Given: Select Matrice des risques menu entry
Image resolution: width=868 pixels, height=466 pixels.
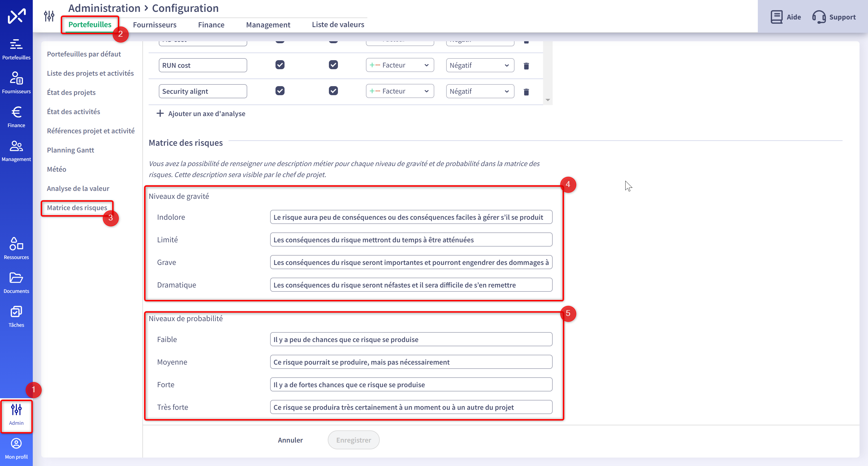Looking at the screenshot, I should click(77, 208).
